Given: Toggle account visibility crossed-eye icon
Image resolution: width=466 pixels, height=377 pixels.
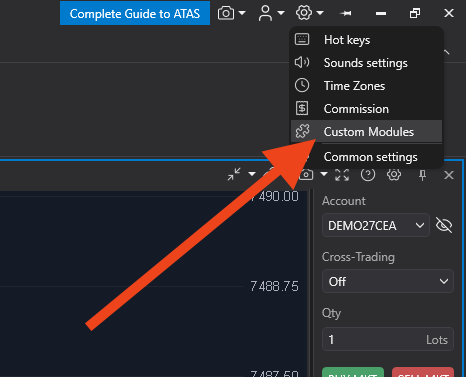Looking at the screenshot, I should click(444, 225).
